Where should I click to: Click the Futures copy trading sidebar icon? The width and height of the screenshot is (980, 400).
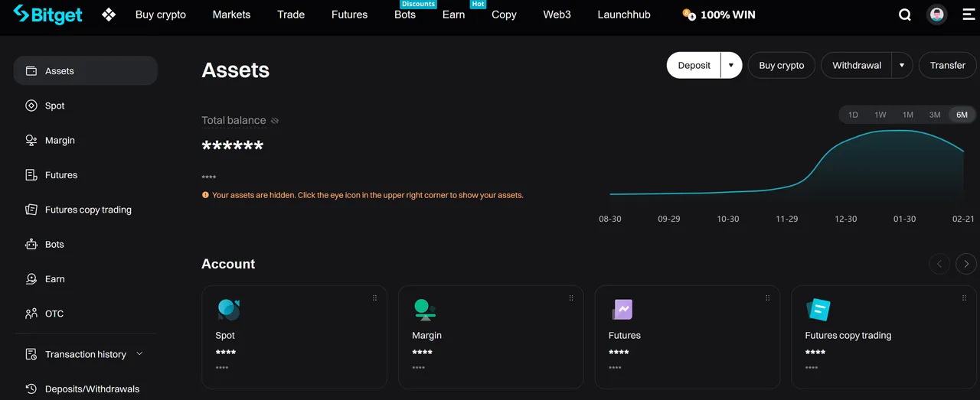click(31, 210)
